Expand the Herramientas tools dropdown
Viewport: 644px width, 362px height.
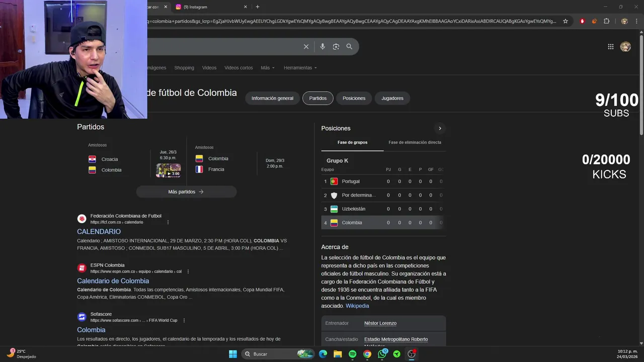(300, 68)
